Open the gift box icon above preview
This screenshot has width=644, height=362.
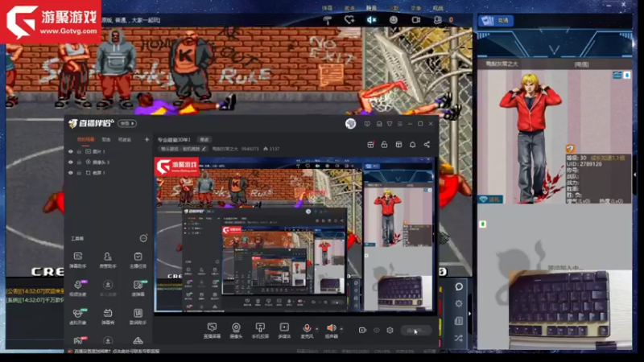click(x=370, y=145)
